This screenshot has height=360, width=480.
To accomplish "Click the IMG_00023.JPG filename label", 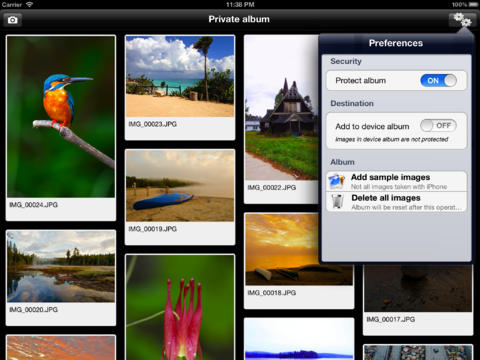I will (x=153, y=124).
